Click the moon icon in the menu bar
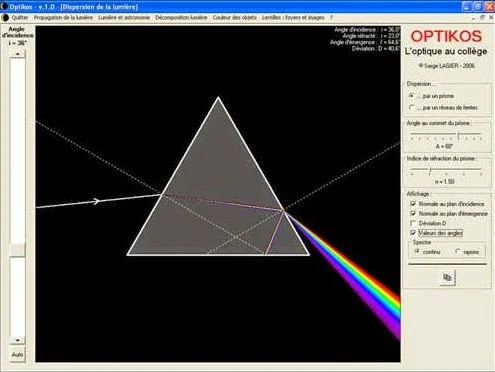Screen dimensions: 495x372 tap(5, 17)
